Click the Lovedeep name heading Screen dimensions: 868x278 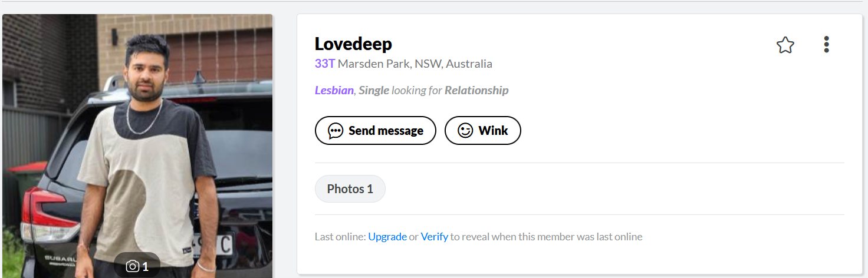coord(353,44)
